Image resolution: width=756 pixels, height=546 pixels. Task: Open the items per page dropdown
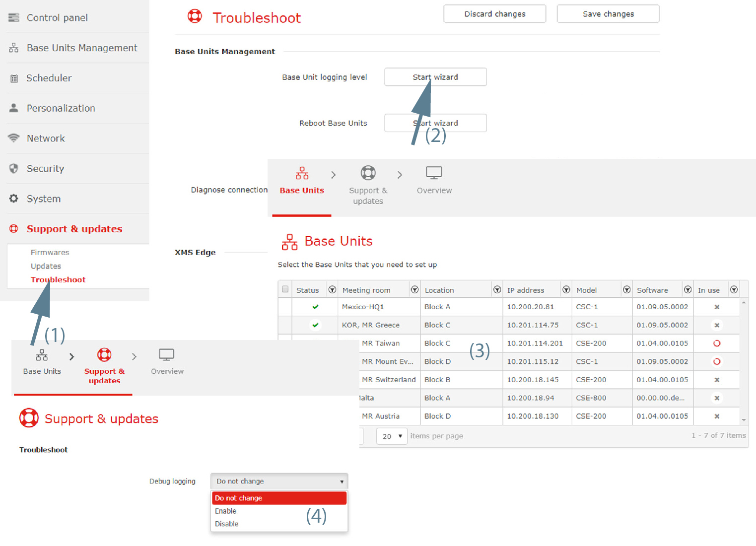[392, 436]
